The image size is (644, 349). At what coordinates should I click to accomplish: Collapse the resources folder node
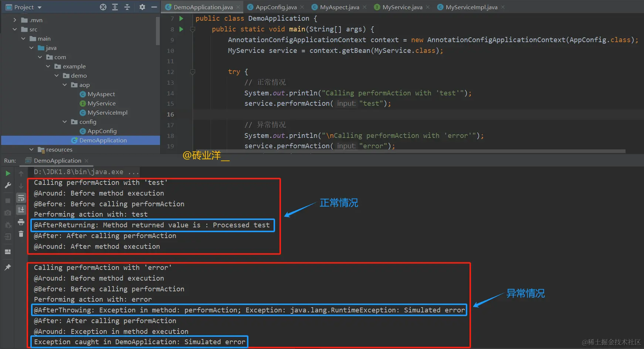(31, 149)
